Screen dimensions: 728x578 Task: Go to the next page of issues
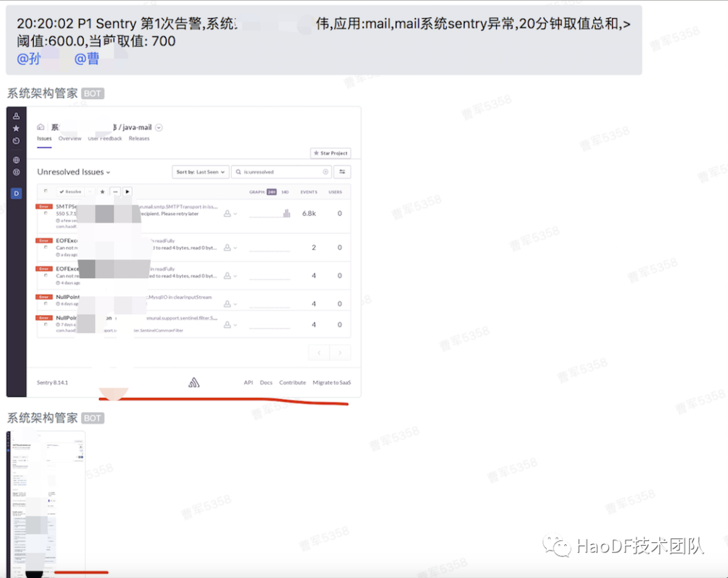pos(340,353)
